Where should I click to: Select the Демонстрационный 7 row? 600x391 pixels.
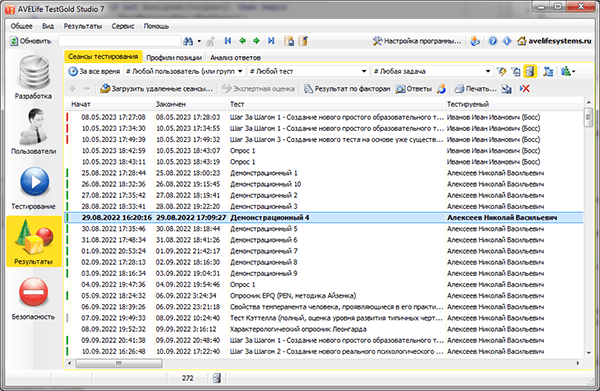click(x=324, y=251)
